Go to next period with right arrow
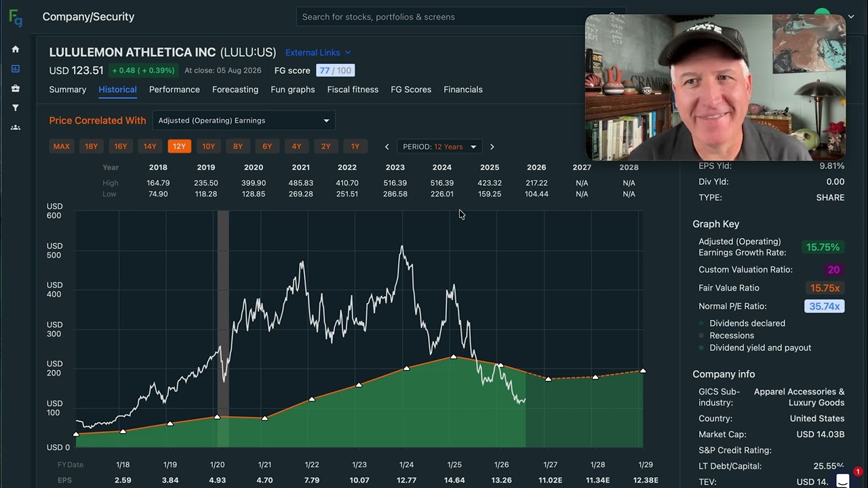Viewport: 868px width, 488px height. click(x=492, y=146)
